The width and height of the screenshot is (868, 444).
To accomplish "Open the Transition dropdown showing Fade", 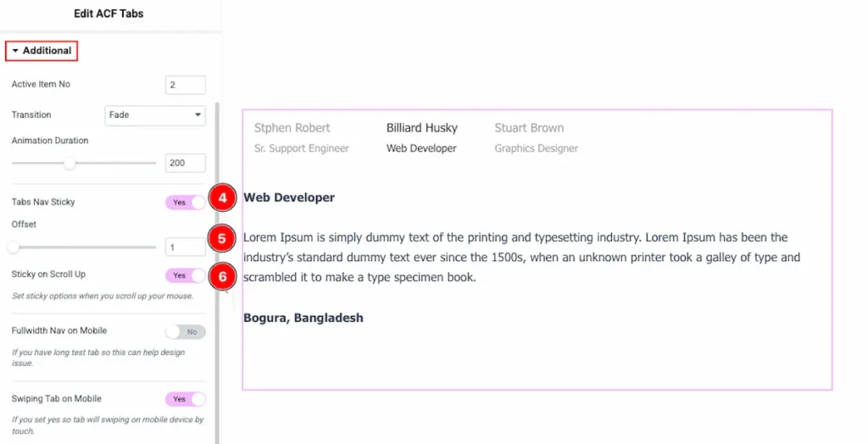I will click(155, 114).
